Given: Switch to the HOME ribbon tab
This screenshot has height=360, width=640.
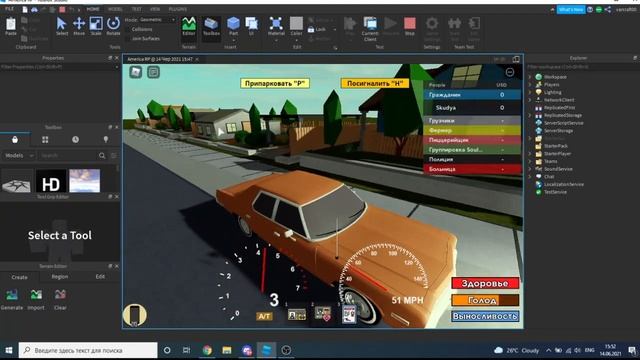Looking at the screenshot, I should (x=93, y=9).
